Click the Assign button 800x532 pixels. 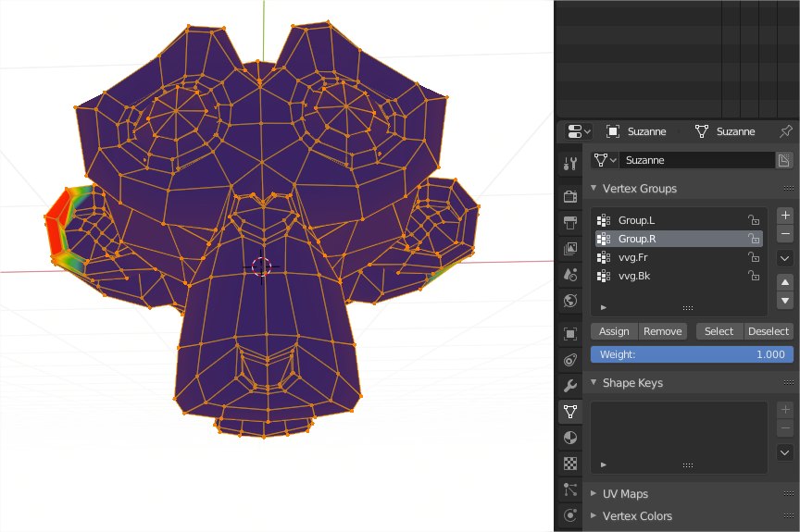click(614, 331)
